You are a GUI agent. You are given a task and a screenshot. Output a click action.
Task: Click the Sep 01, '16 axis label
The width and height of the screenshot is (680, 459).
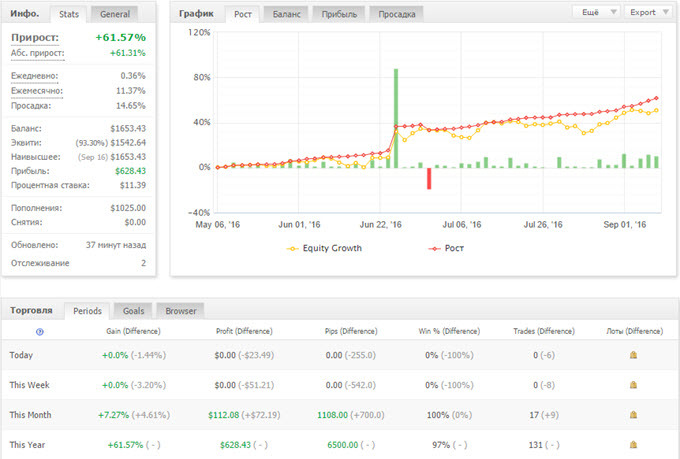point(624,224)
